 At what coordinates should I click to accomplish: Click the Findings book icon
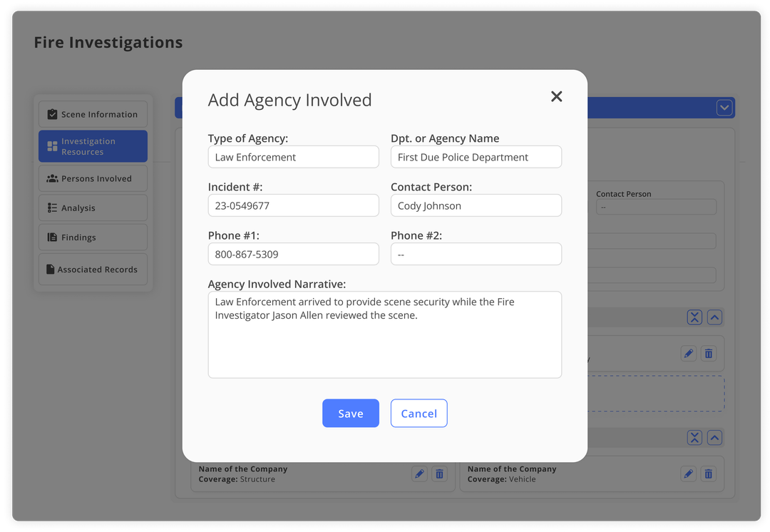click(x=52, y=237)
